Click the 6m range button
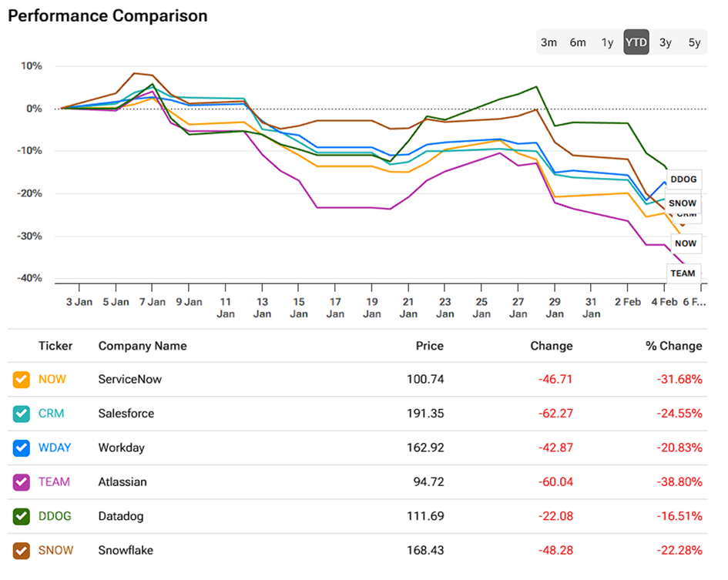728x580 pixels. [x=578, y=42]
